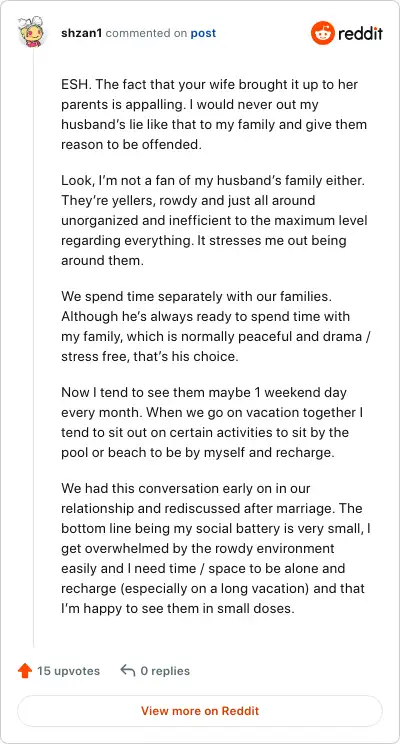Viewport: 400px width, 744px height.
Task: Click the reddit wordmark text
Action: coord(361,34)
